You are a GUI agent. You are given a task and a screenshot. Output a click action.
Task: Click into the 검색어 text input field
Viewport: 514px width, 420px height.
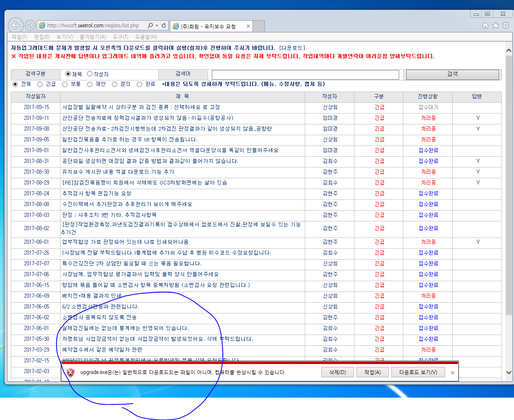coord(305,75)
